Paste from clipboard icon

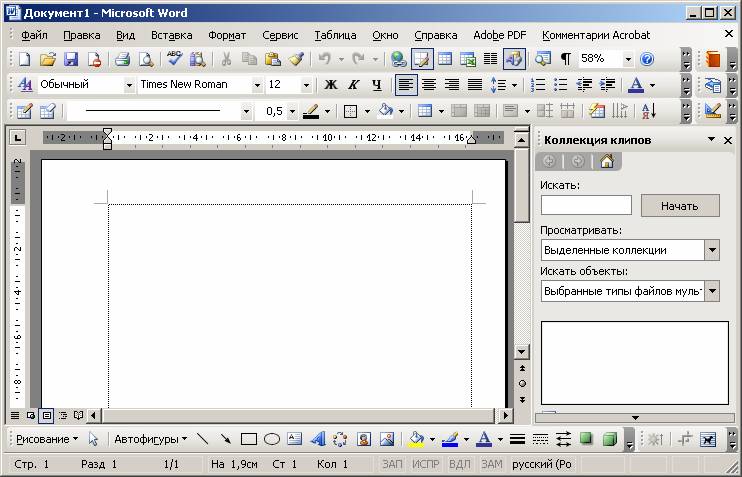point(273,59)
